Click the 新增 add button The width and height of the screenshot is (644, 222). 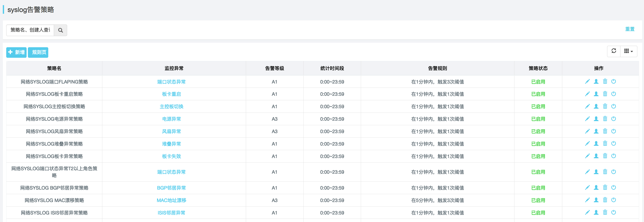click(x=16, y=52)
